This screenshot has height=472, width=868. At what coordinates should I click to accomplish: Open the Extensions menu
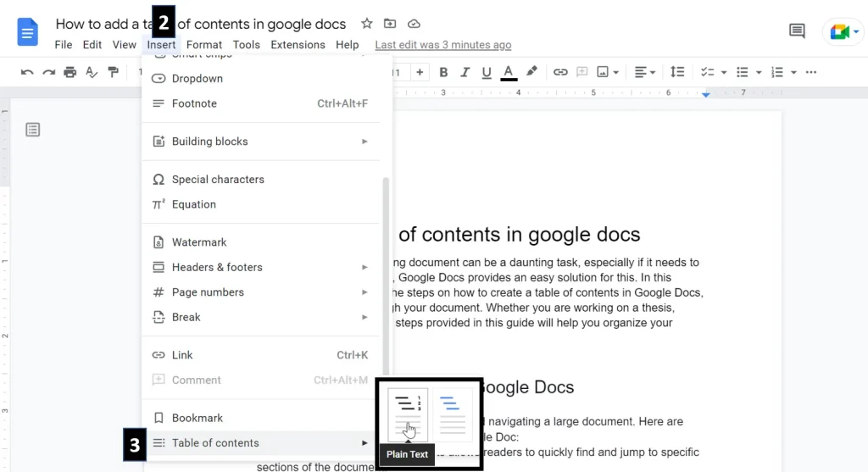298,45
